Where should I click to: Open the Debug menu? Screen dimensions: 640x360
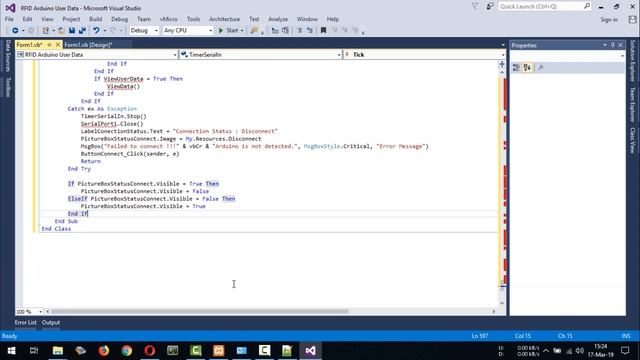click(x=119, y=19)
